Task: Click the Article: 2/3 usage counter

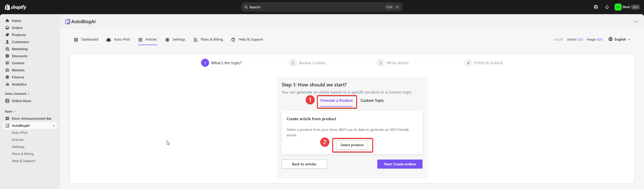Action: [575, 40]
